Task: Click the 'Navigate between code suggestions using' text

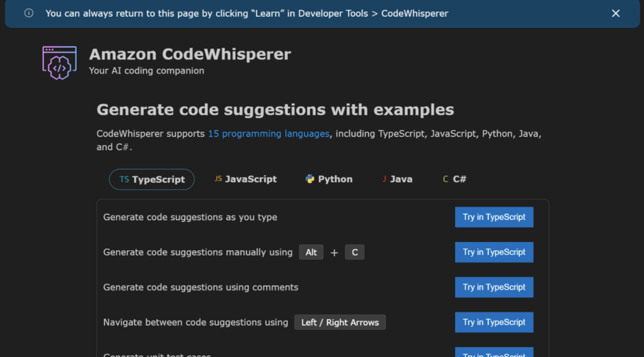Action: pos(195,322)
